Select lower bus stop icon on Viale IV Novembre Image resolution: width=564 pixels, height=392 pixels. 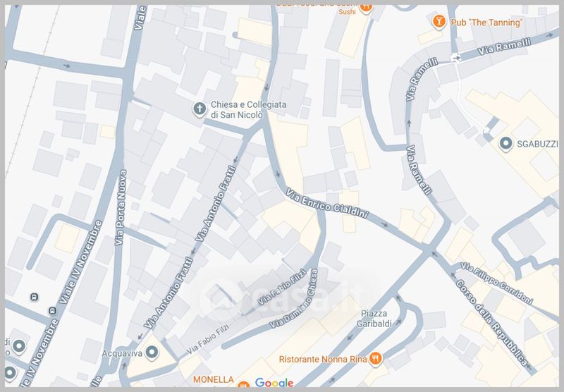point(51,310)
